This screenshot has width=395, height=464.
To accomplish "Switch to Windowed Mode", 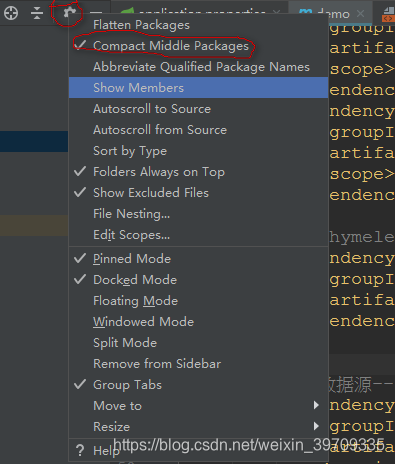I will tap(198, 322).
